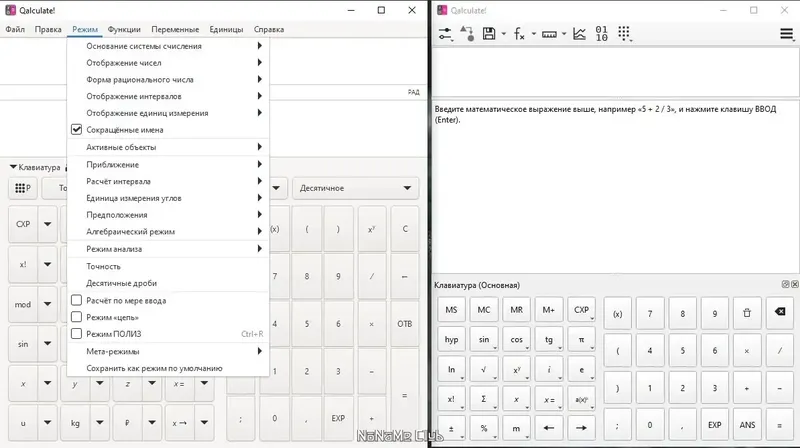Toggle the keypad grid icon in right toolbar
This screenshot has height=448, width=800.
pyautogui.click(x=624, y=34)
